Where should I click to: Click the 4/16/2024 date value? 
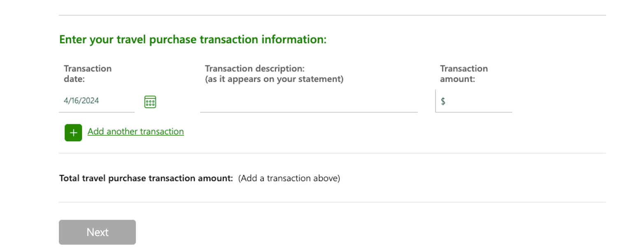82,101
